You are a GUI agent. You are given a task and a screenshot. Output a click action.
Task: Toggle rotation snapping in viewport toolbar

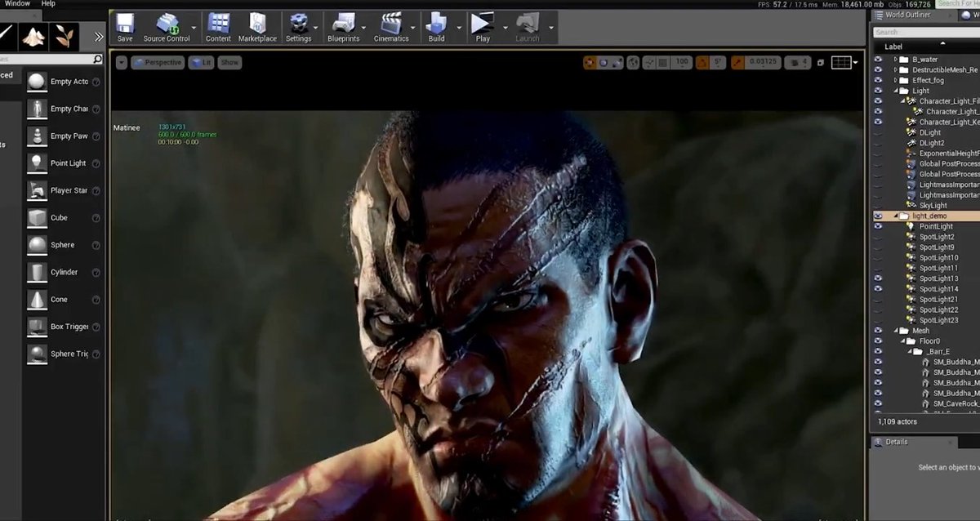pos(702,62)
